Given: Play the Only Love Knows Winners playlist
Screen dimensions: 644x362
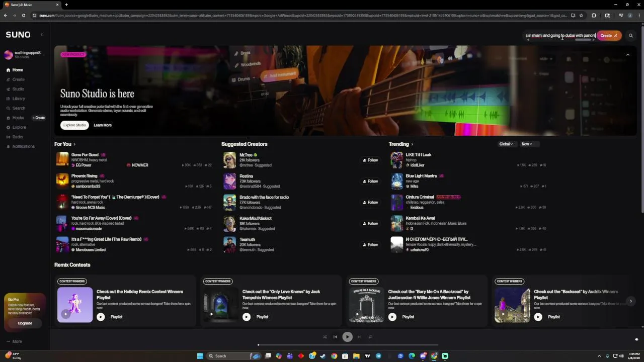Looking at the screenshot, I should click(246, 317).
